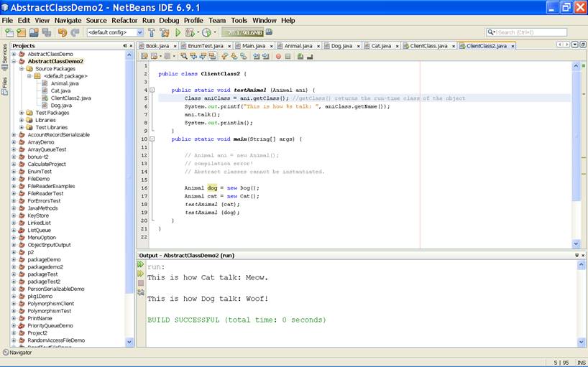Click the Redo toolbar icon
This screenshot has width=588, height=367.
point(75,32)
